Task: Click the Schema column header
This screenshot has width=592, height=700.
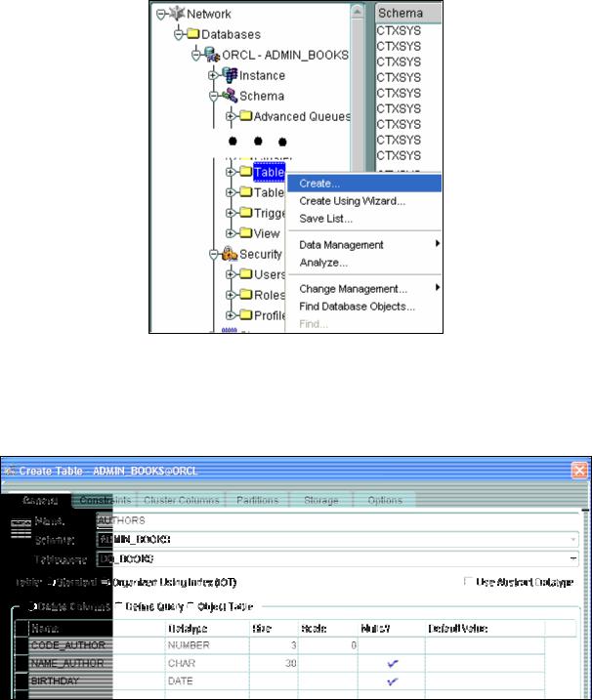Action: click(x=408, y=13)
